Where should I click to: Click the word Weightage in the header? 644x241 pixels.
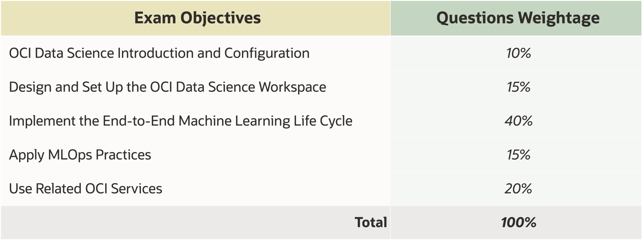tap(558, 18)
